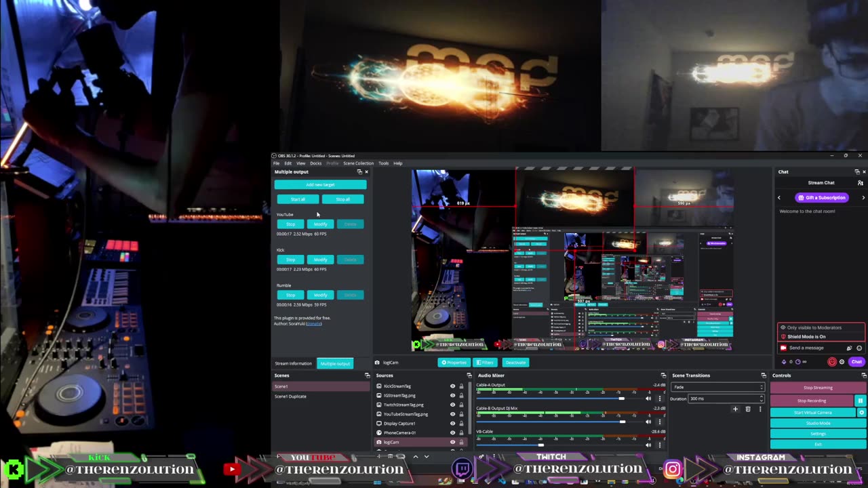Modify the Kick output target
Screen dimensions: 868x488
tap(320, 259)
